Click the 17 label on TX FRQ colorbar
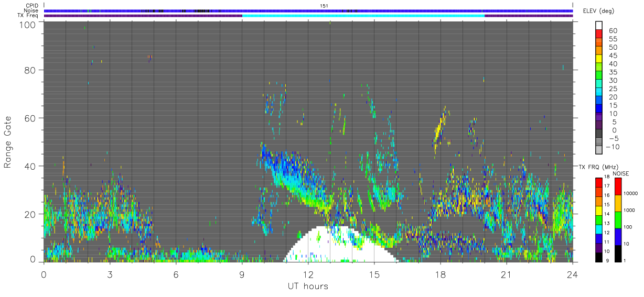644x297 pixels. pos(607,186)
